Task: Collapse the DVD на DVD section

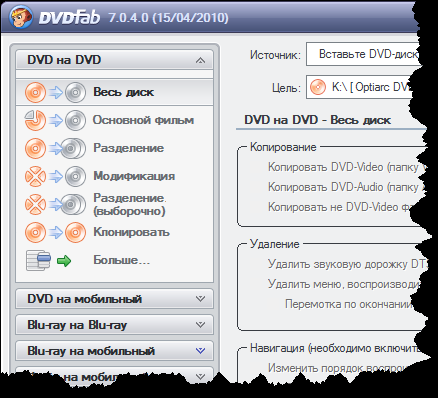Action: pyautogui.click(x=200, y=60)
